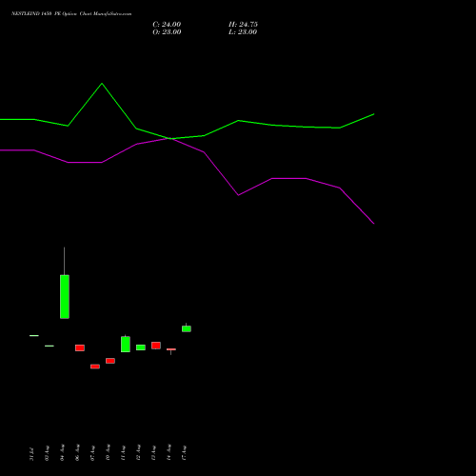The image size is (476, 476).
Task: Click the large green candle above the 11 Aug label
Action: click(126, 344)
